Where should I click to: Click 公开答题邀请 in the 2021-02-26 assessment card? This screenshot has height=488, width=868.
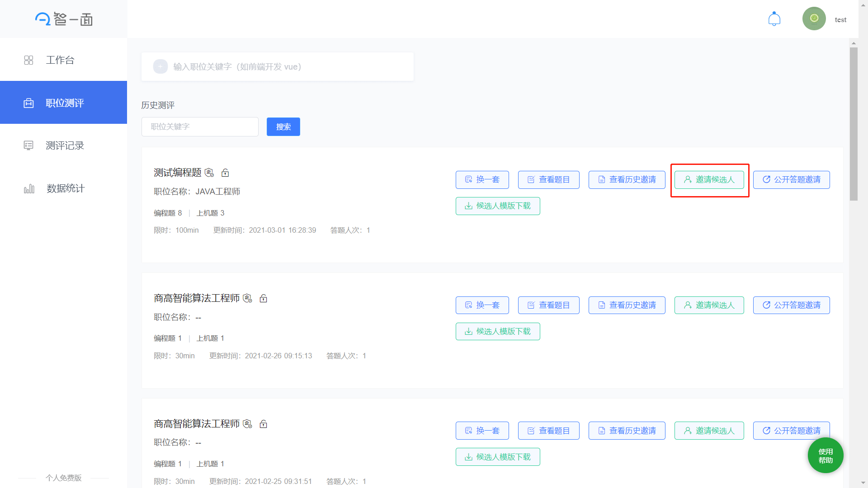tap(791, 305)
